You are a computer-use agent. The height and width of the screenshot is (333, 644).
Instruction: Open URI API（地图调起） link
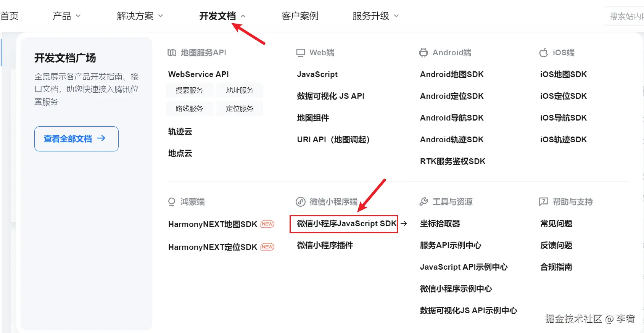coord(334,140)
